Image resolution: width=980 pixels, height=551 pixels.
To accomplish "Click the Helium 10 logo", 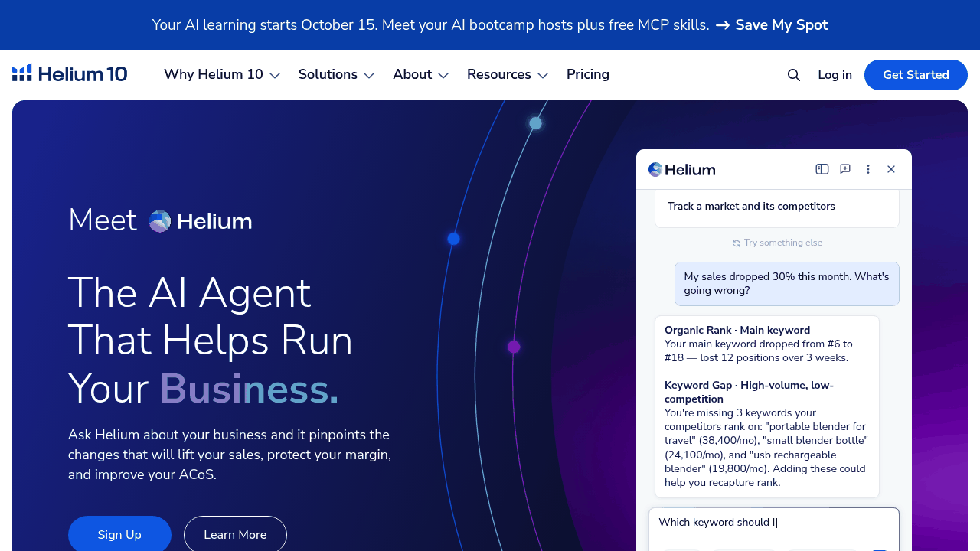I will click(x=70, y=74).
